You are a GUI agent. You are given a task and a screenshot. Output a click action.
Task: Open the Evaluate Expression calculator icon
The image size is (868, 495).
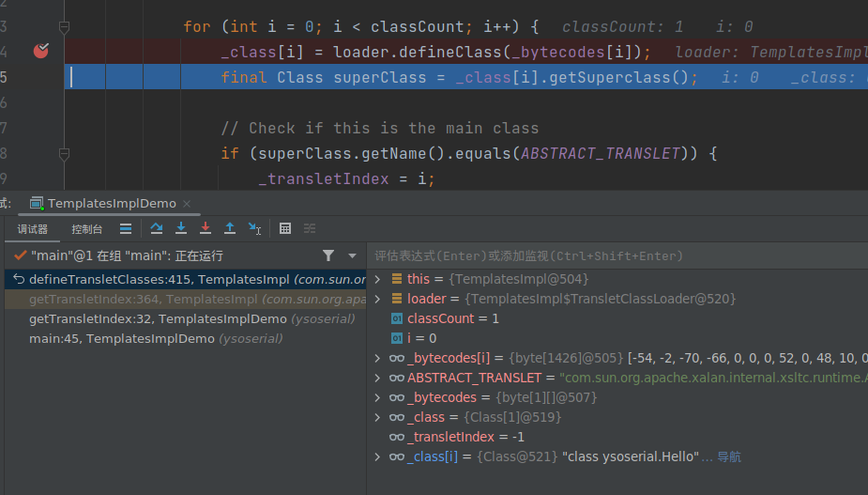[285, 228]
